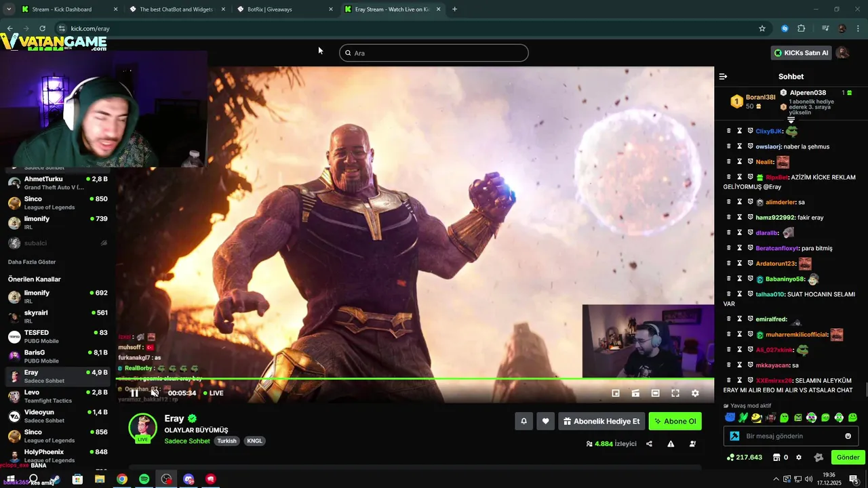The width and height of the screenshot is (868, 488).
Task: Open video player settings gear
Action: pyautogui.click(x=695, y=393)
